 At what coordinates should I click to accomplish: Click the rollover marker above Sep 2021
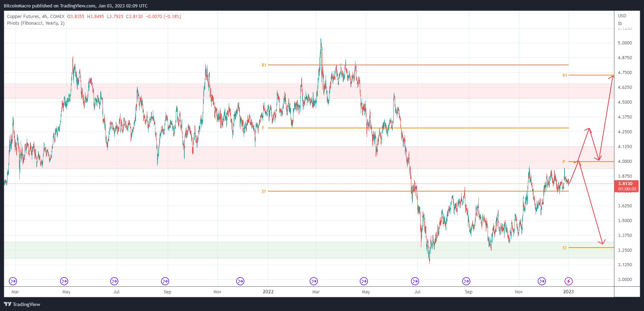click(165, 281)
